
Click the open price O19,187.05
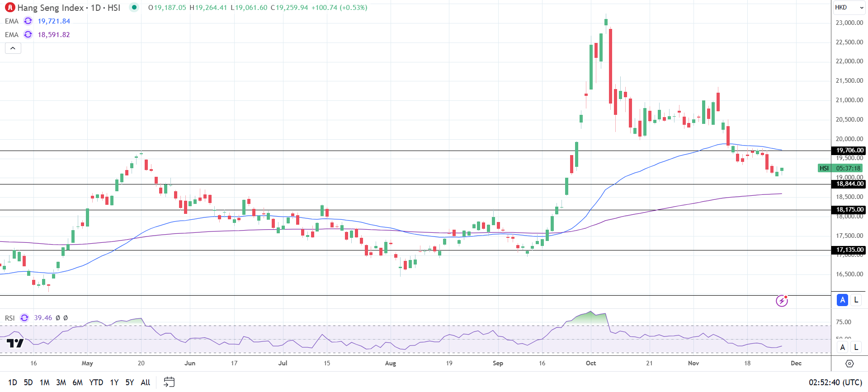coord(167,8)
